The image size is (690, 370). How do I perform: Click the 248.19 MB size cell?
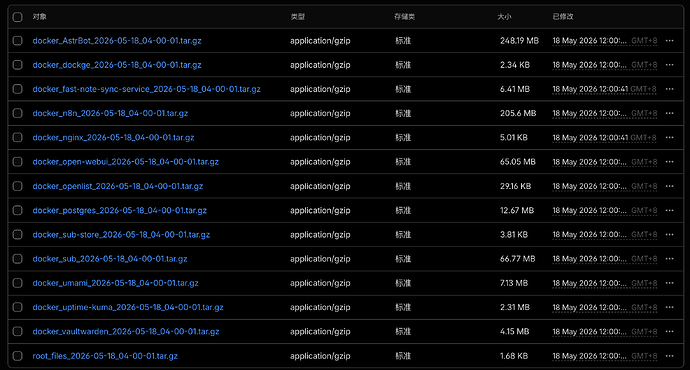point(519,40)
